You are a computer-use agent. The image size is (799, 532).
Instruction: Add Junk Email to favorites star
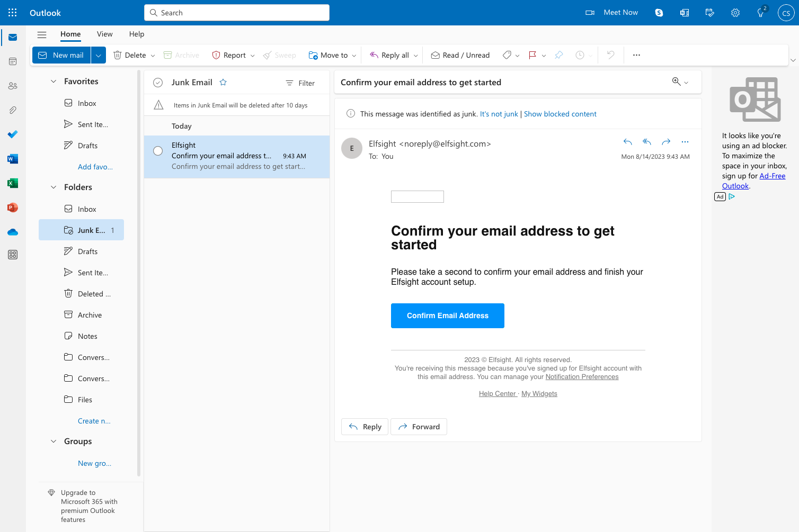pyautogui.click(x=223, y=83)
